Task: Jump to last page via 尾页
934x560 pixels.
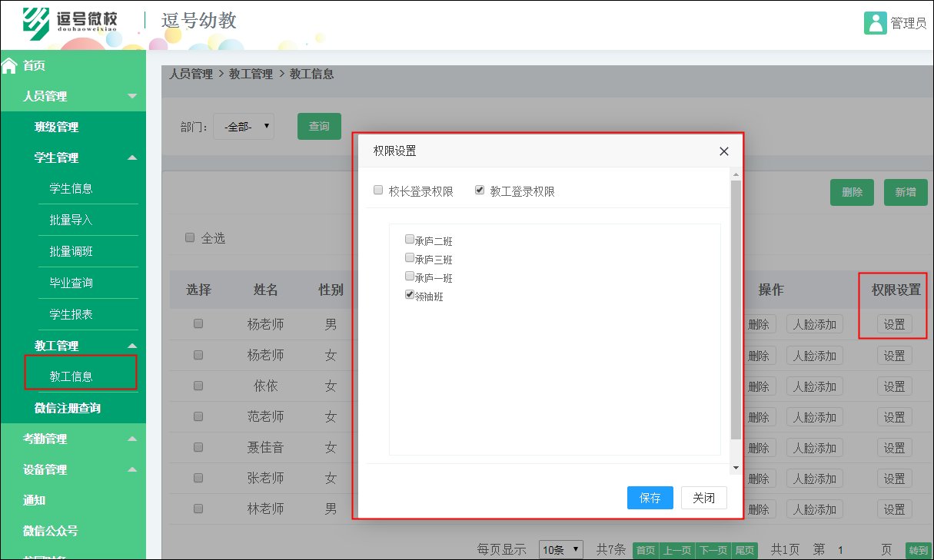Action: click(x=745, y=550)
